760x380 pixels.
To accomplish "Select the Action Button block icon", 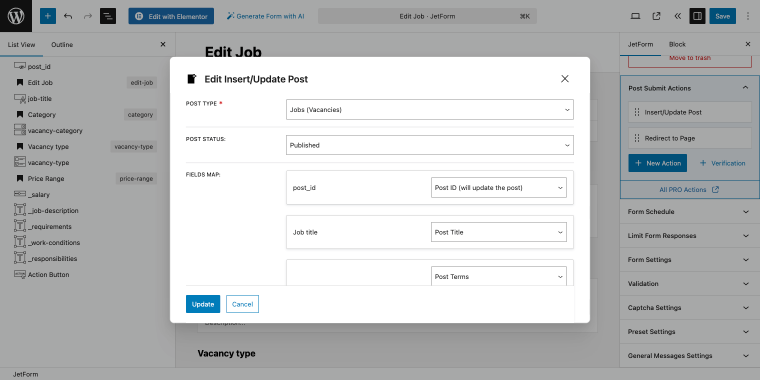I will tap(19, 274).
